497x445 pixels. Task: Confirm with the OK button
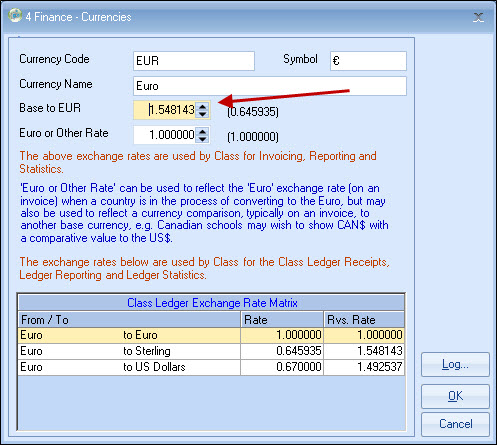[x=455, y=396]
